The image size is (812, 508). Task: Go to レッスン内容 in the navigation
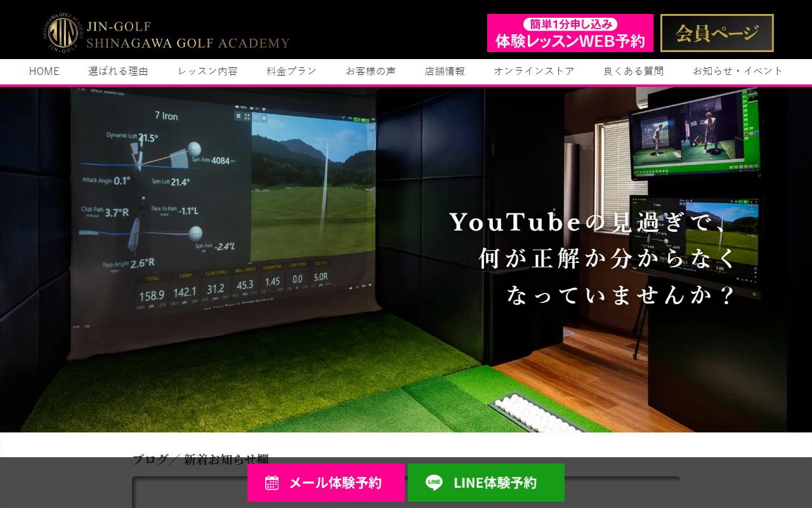point(208,71)
